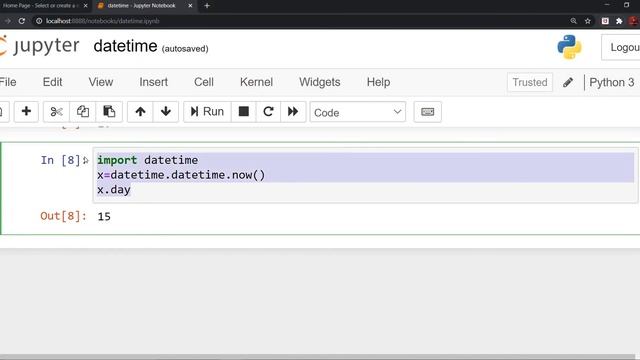Viewport: 640px width, 360px height.
Task: Open cell type Code dropdown
Action: pyautogui.click(x=358, y=112)
